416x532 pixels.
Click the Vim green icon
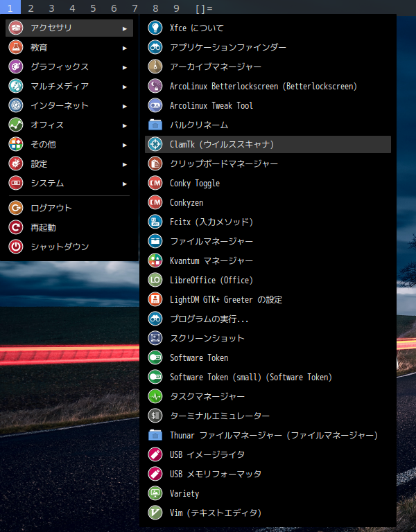pyautogui.click(x=155, y=513)
